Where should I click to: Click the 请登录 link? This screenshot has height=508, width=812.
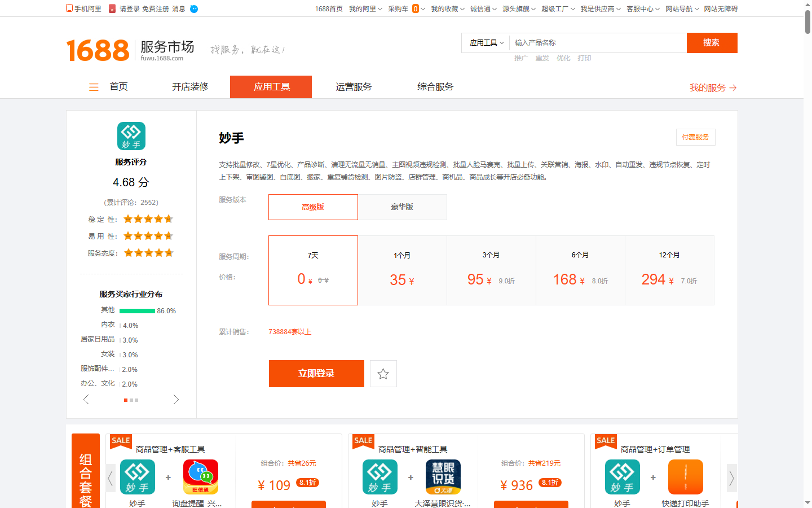pos(130,9)
